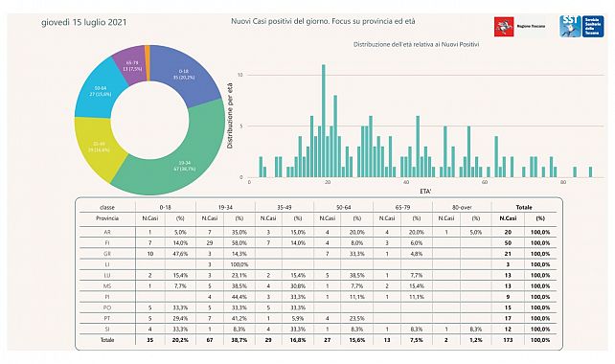Click the 80-over class column header
This screenshot has width=615, height=364.
(462, 207)
